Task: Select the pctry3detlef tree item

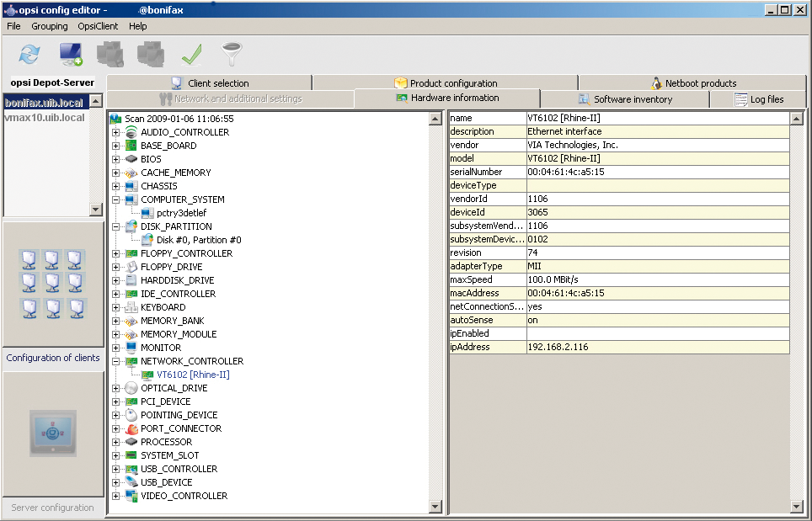Action: 181,213
